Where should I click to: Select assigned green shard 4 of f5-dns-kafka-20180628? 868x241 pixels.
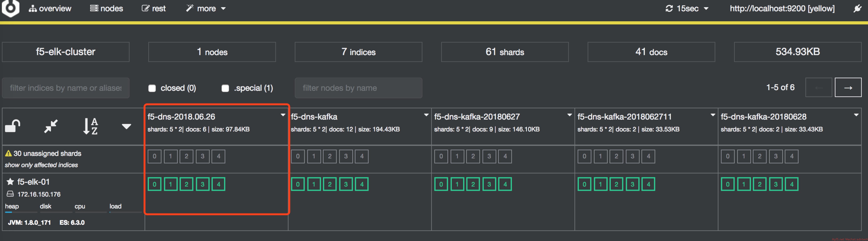[x=792, y=184]
